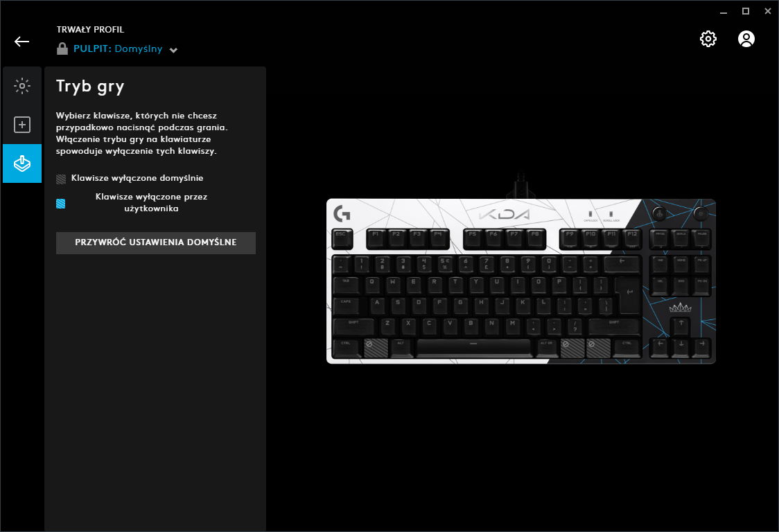This screenshot has height=532, width=779.
Task: Open the Lightsync lighting tab in the sidebar
Action: (22, 86)
